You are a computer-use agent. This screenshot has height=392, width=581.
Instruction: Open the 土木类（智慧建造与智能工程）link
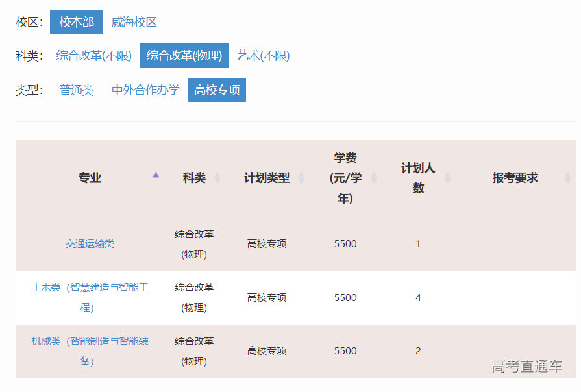[89, 297]
